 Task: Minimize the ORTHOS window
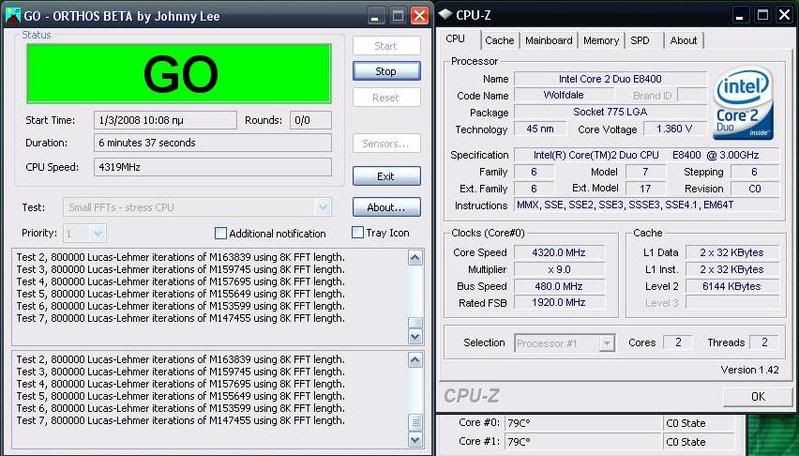coord(376,16)
